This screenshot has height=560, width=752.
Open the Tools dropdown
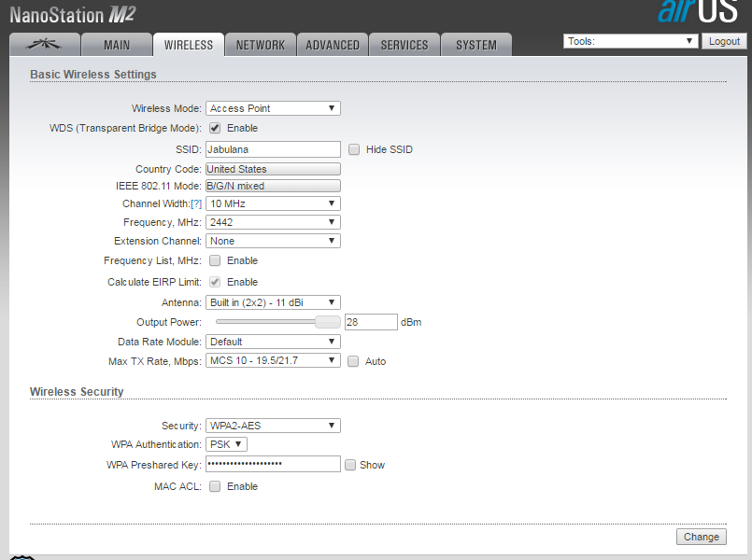631,41
